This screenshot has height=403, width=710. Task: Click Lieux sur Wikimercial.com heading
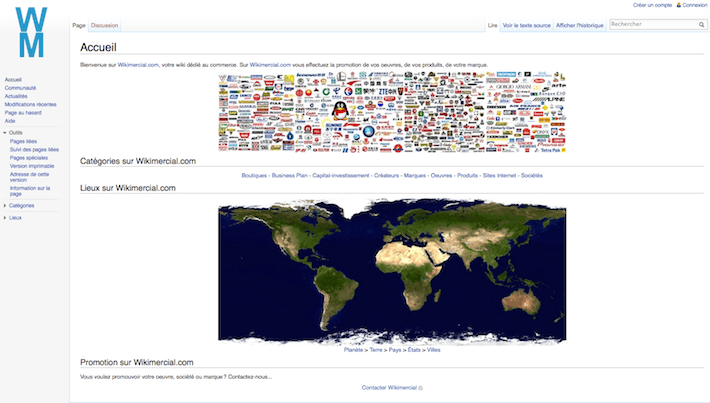click(128, 188)
